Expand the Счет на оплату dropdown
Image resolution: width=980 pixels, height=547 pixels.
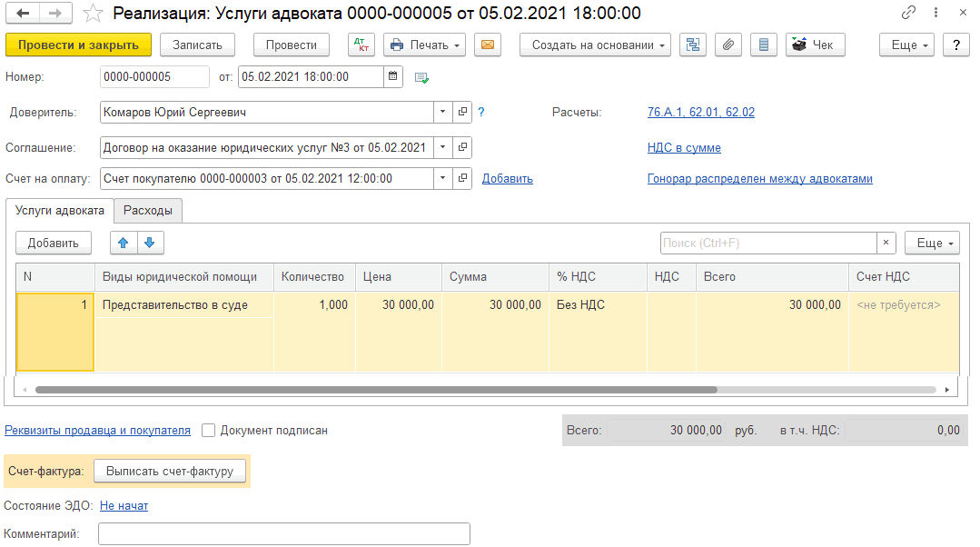[442, 179]
